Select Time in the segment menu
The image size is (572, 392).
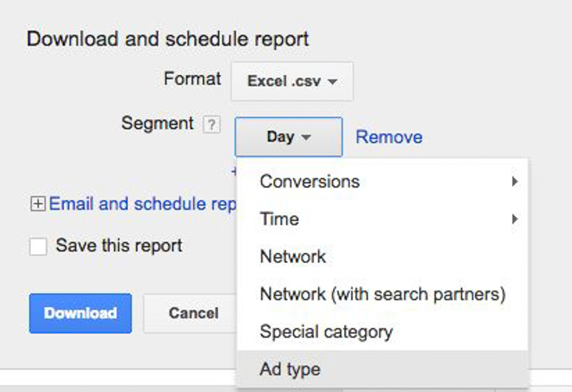tap(280, 220)
